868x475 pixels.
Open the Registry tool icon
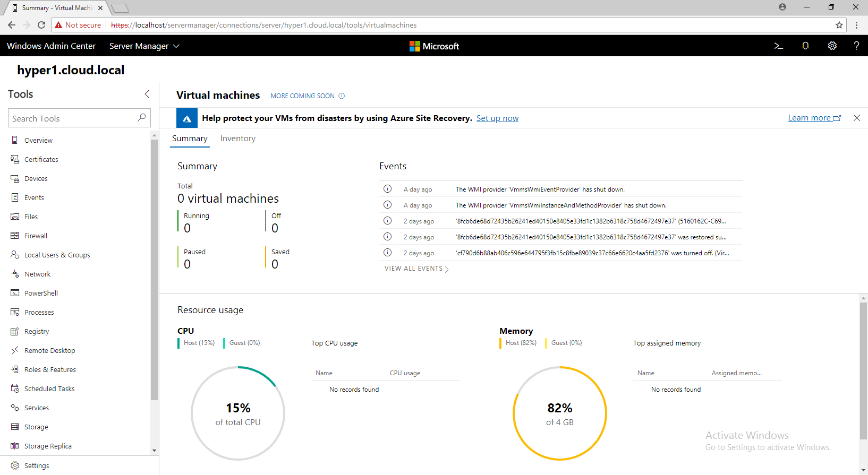tap(15, 331)
